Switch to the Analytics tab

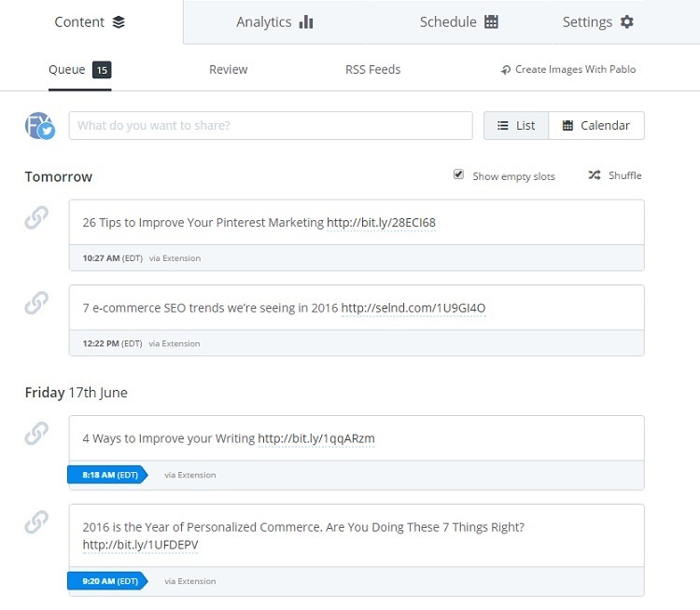coord(274,21)
